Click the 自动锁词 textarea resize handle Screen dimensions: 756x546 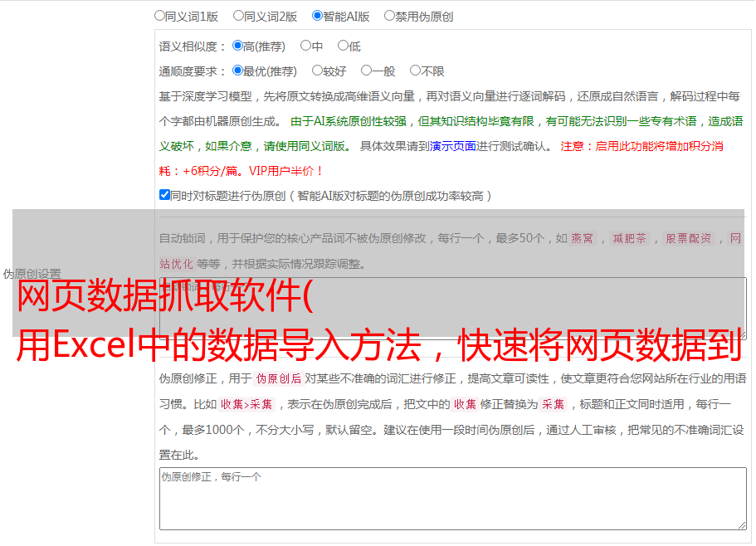click(x=741, y=334)
